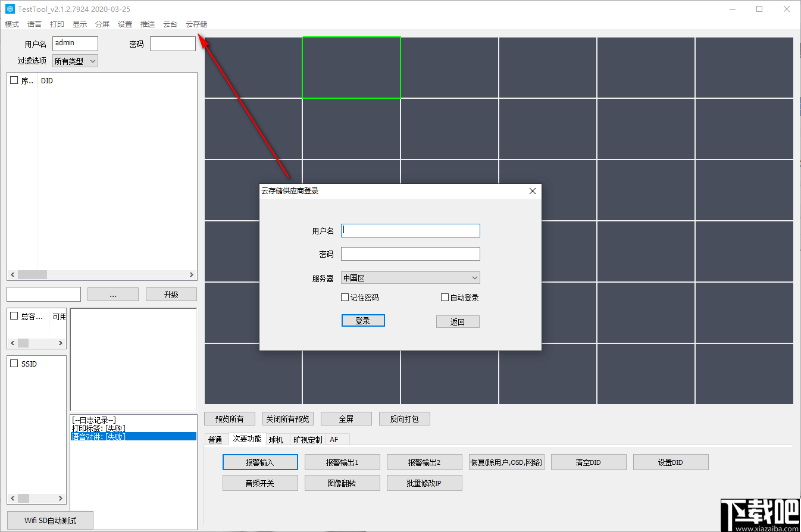The image size is (801, 532).
Task: Switch to the 旷视定制 tab
Action: (x=306, y=439)
